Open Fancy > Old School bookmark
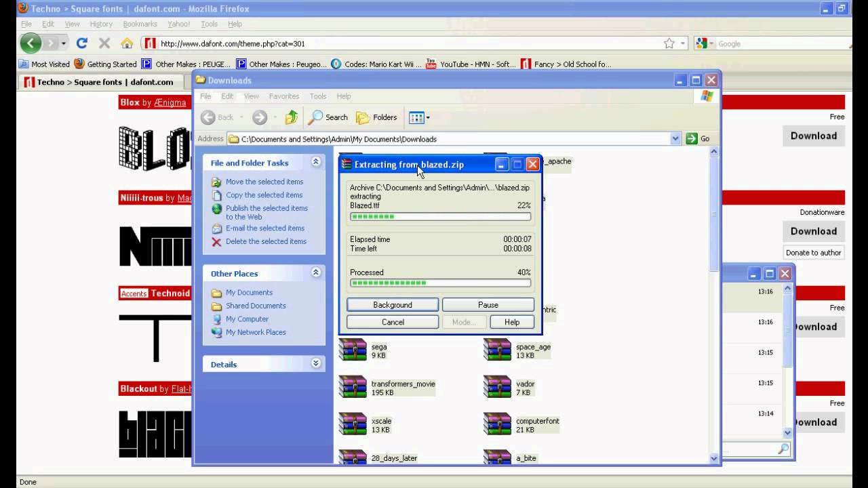 (x=566, y=64)
